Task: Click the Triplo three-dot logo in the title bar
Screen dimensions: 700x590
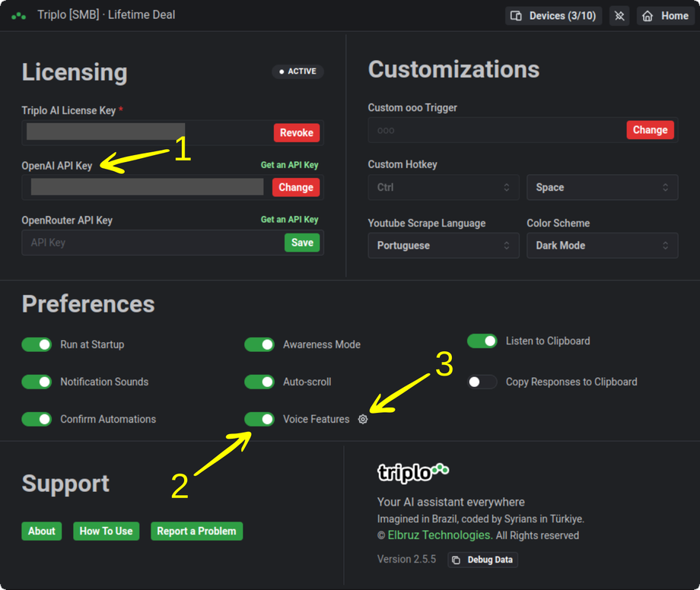Action: (x=19, y=15)
